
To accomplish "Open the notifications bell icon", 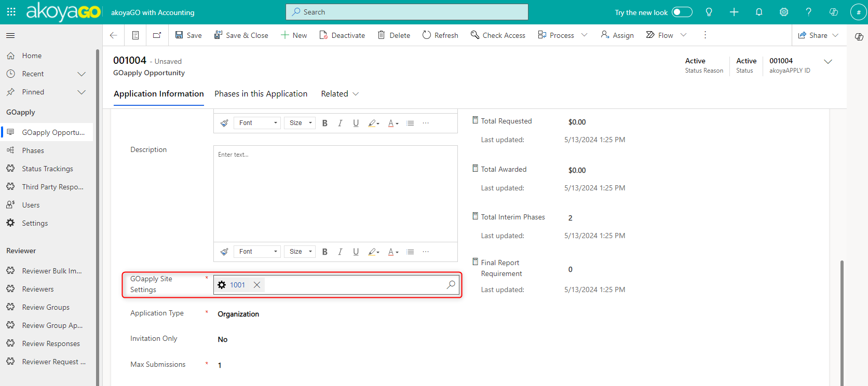I will pyautogui.click(x=759, y=12).
